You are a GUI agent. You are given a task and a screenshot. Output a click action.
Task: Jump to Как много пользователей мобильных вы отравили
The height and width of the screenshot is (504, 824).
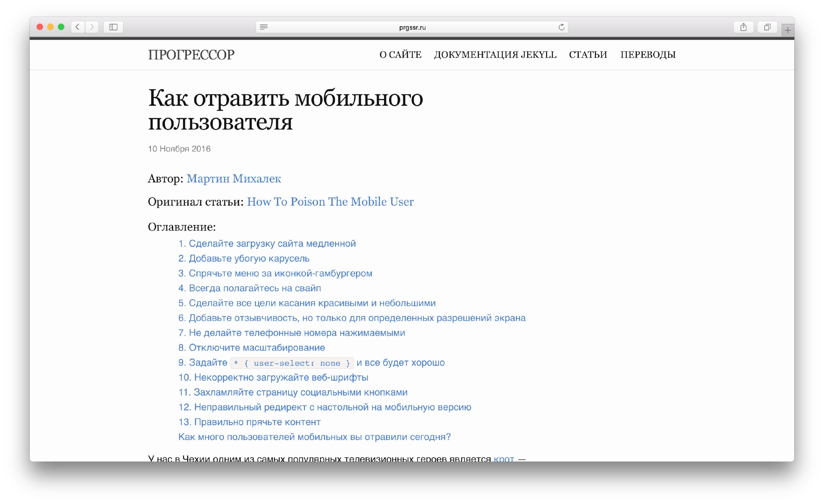[x=314, y=437]
